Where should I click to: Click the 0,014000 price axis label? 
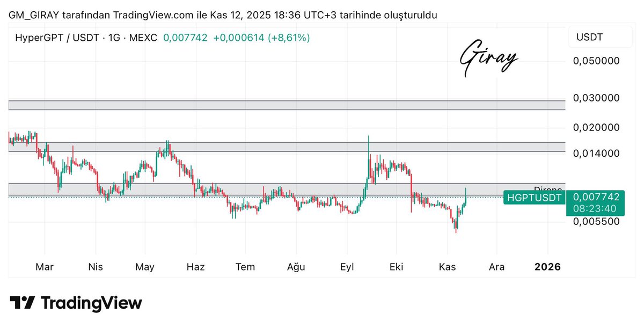[597, 153]
